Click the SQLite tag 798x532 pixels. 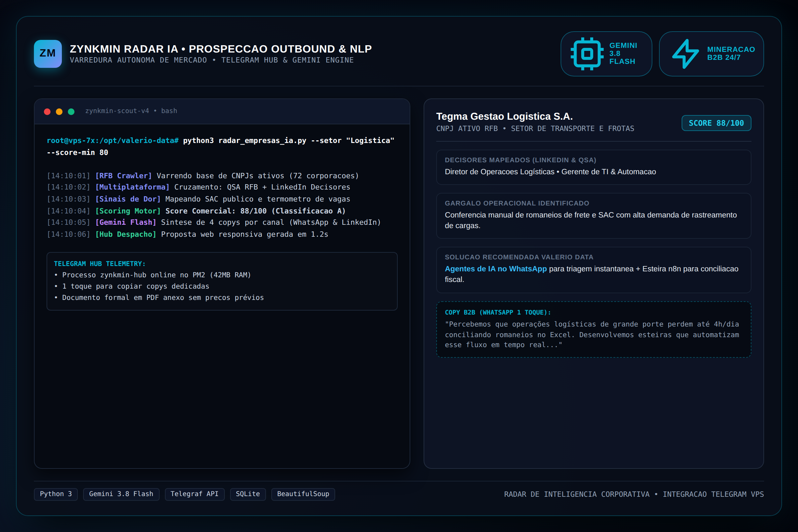click(x=248, y=494)
